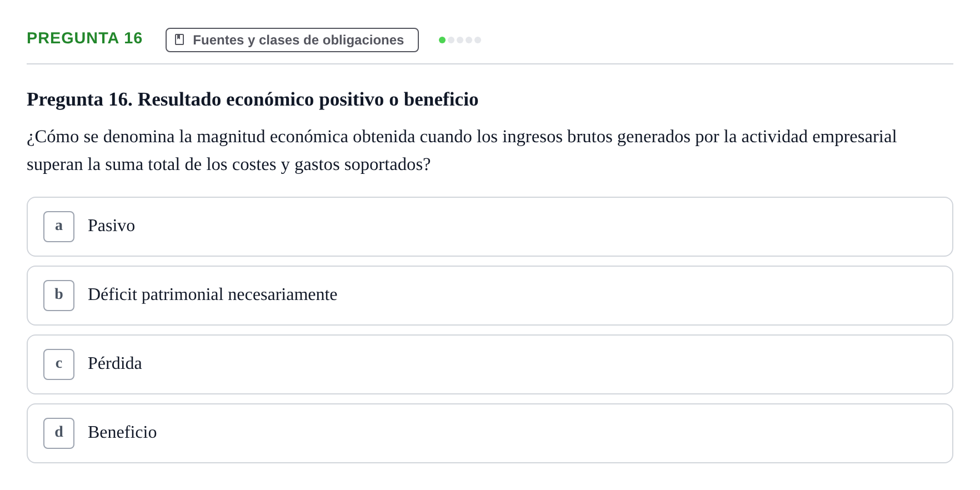Click the question text paragraph
Image resolution: width=980 pixels, height=490 pixels.
462,151
